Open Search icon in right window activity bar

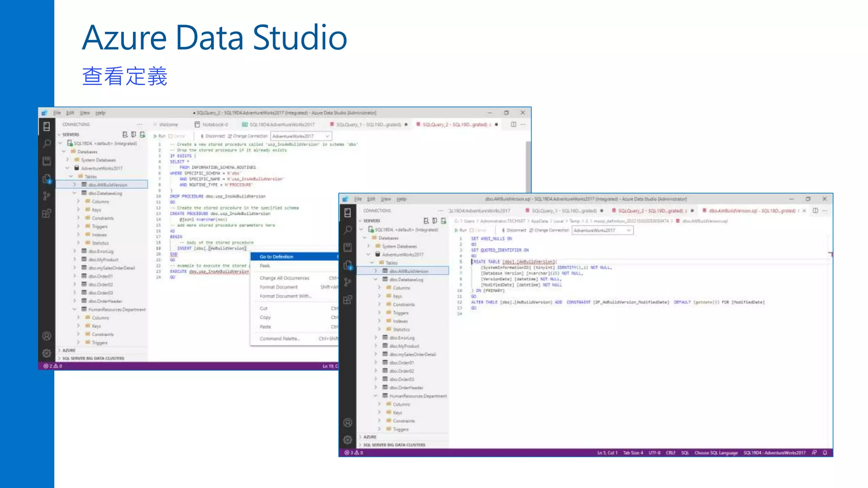(348, 230)
